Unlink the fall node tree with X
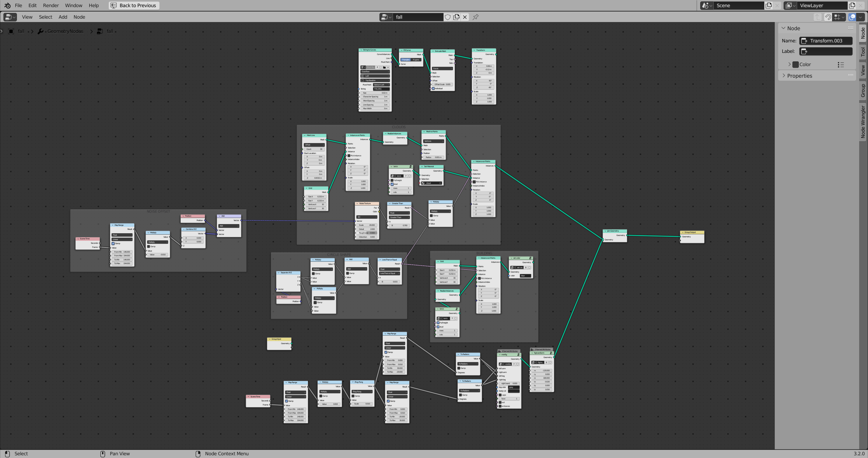This screenshot has height=458, width=868. [465, 17]
